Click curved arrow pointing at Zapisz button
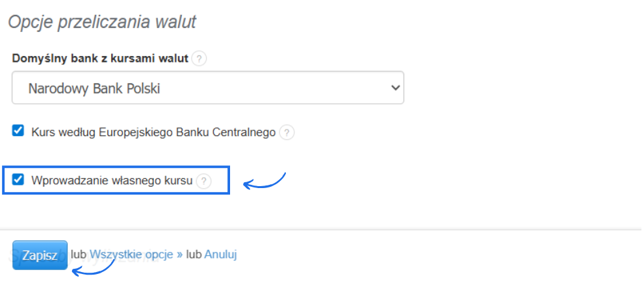This screenshot has width=644, height=287. click(97, 267)
